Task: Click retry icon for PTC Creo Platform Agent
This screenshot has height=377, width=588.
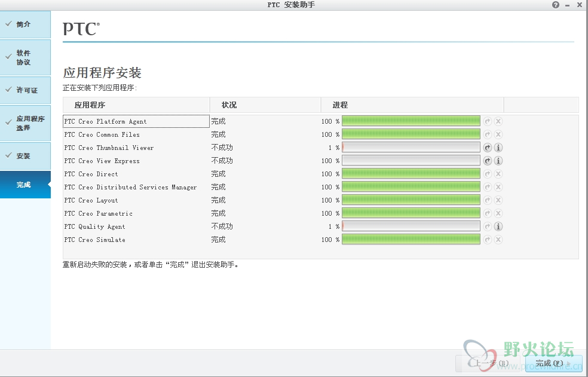Action: pyautogui.click(x=487, y=121)
